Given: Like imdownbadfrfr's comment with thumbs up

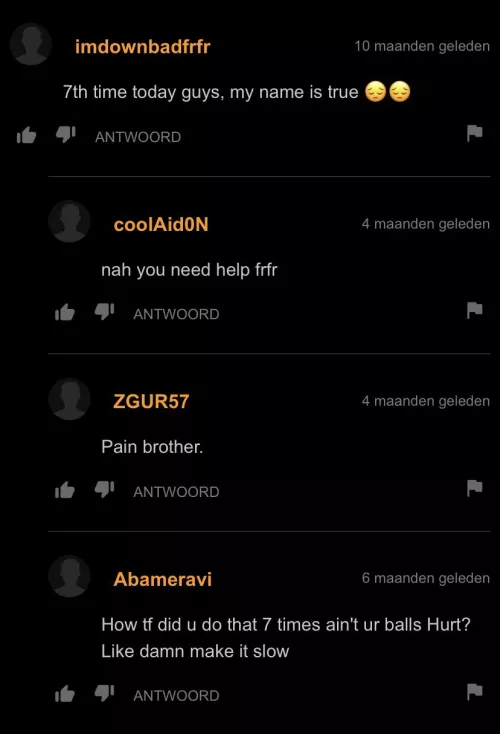Looking at the screenshot, I should click(x=27, y=135).
